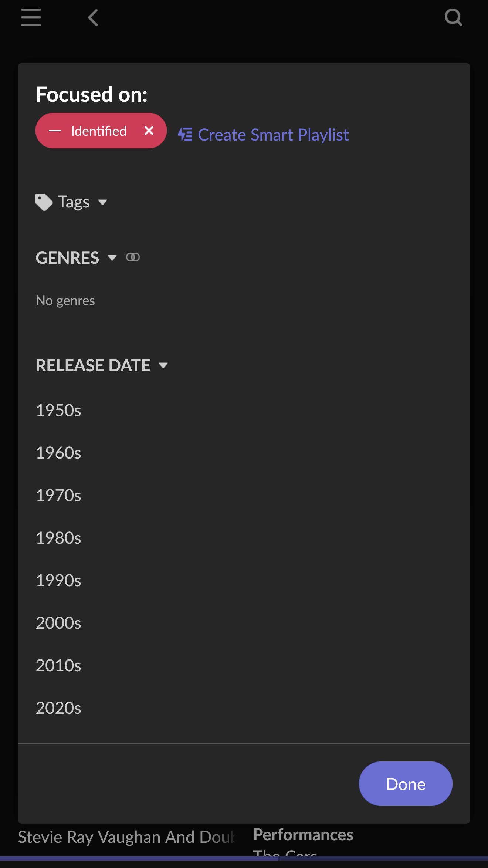Select the Identified focus pill label
Screen dimensions: 488x868
(99, 131)
